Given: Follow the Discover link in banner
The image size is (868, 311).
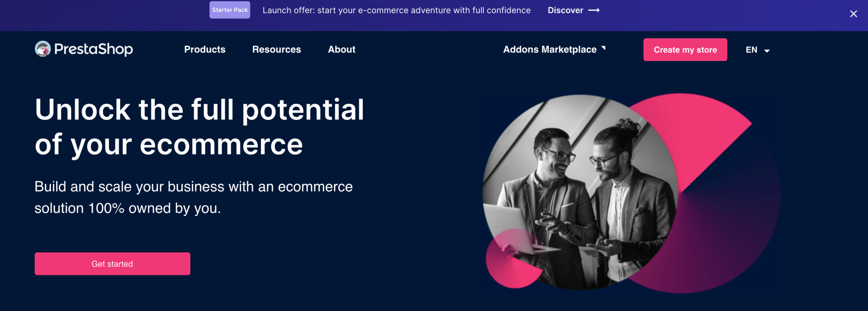Looking at the screenshot, I should [x=565, y=10].
